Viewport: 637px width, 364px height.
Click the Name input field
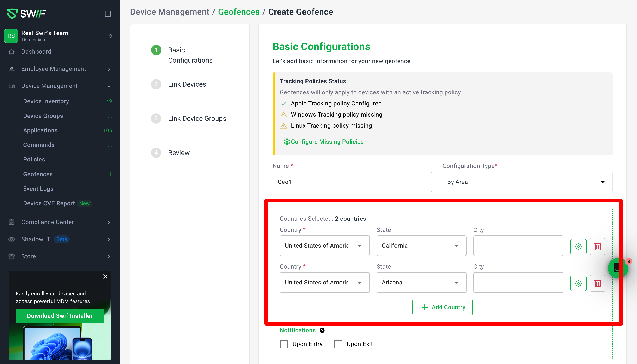[352, 182]
